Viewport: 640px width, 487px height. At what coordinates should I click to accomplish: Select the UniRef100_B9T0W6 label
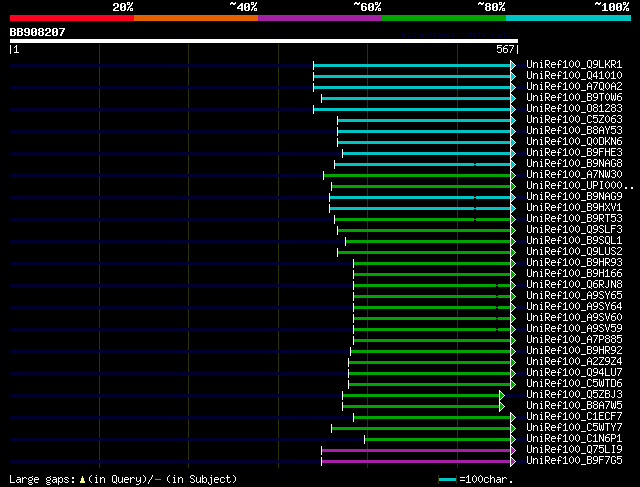[574, 98]
